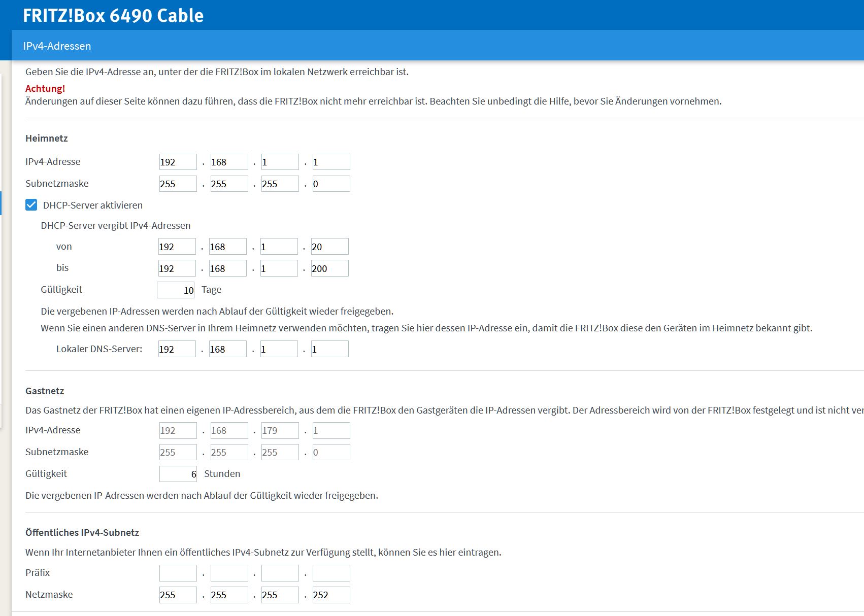The width and height of the screenshot is (864, 616).
Task: Click DHCP 'von' last octet field with 20
Action: pos(329,247)
